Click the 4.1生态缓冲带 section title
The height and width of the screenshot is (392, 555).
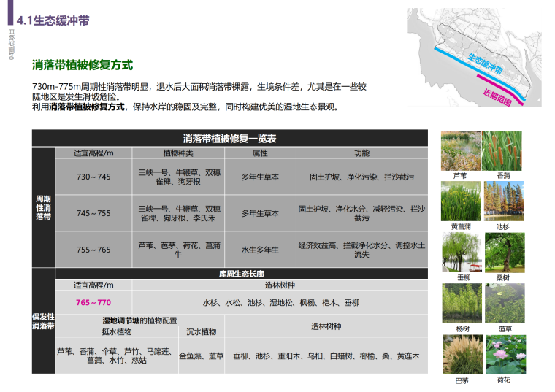click(x=53, y=20)
